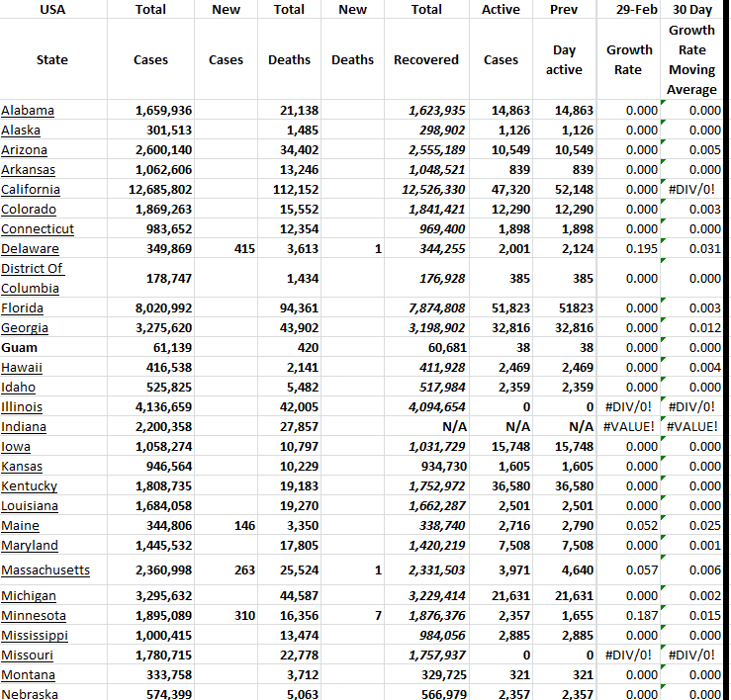Select the 29-Feb header cell
This screenshot has width=731, height=700.
(629, 9)
